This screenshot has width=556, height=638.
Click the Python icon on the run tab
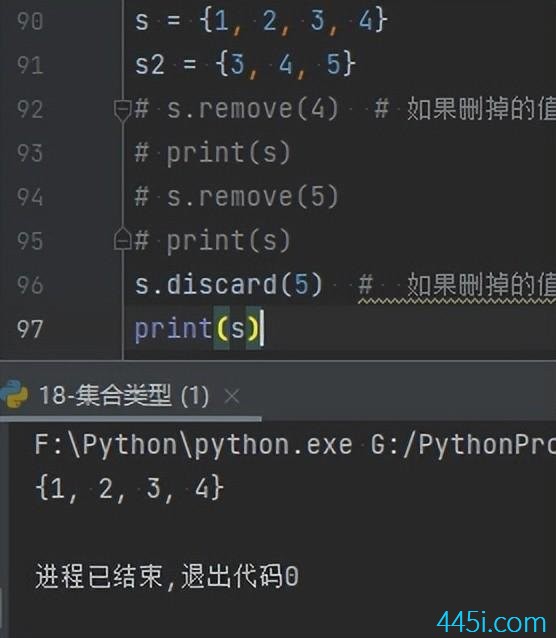(14, 395)
